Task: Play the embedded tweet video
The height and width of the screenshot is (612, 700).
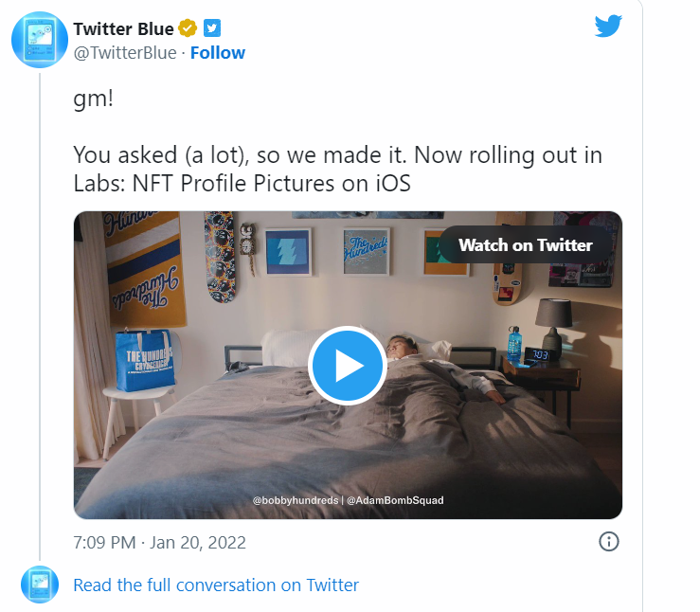Action: click(348, 365)
